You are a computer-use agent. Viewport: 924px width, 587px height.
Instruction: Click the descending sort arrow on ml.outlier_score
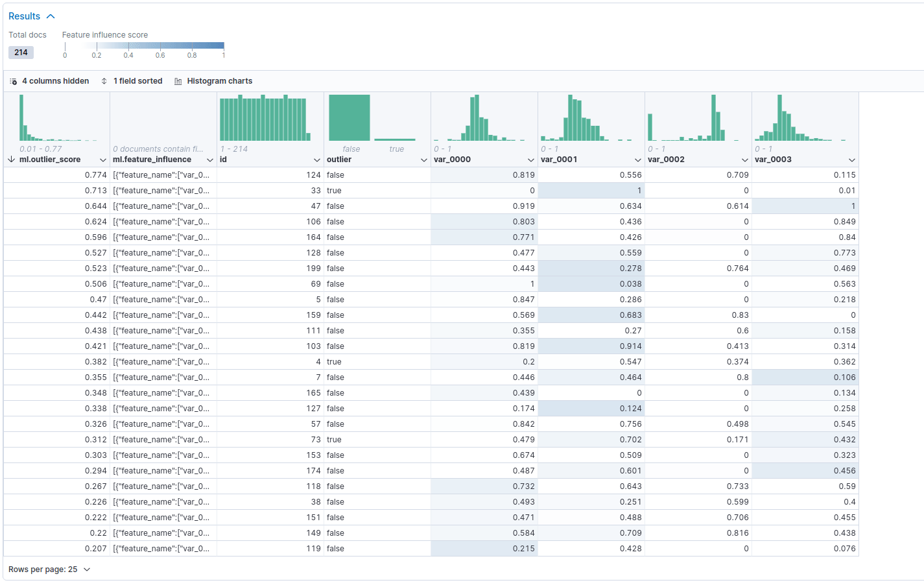point(10,159)
